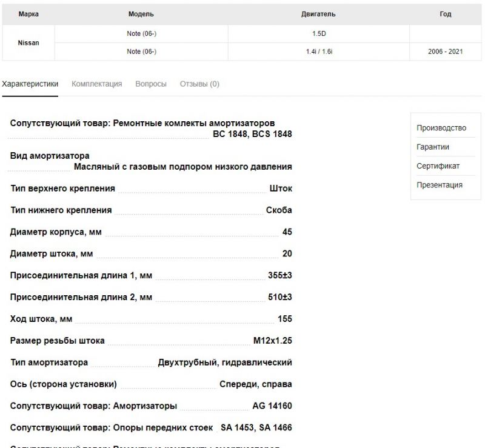
Task: Click the Год column header
Action: click(445, 14)
